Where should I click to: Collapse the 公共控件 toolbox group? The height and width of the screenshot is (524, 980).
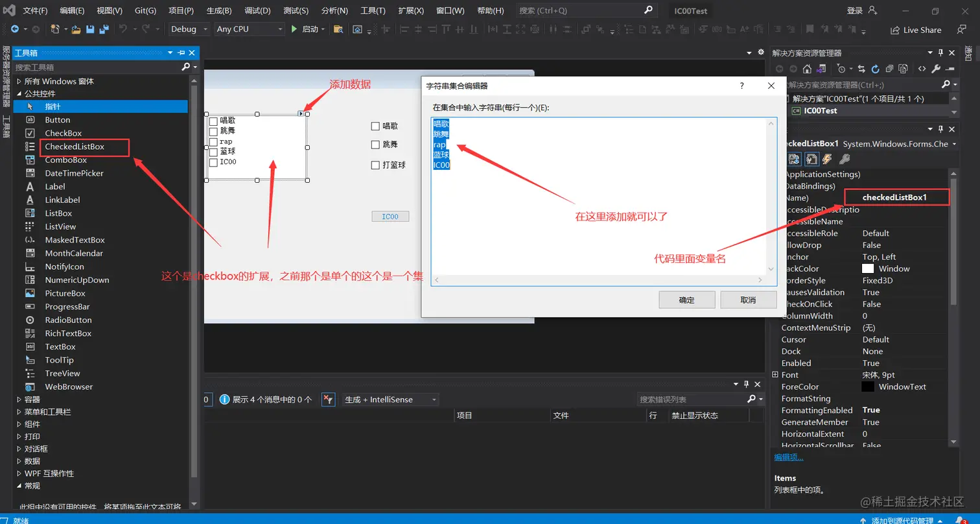pyautogui.click(x=18, y=94)
